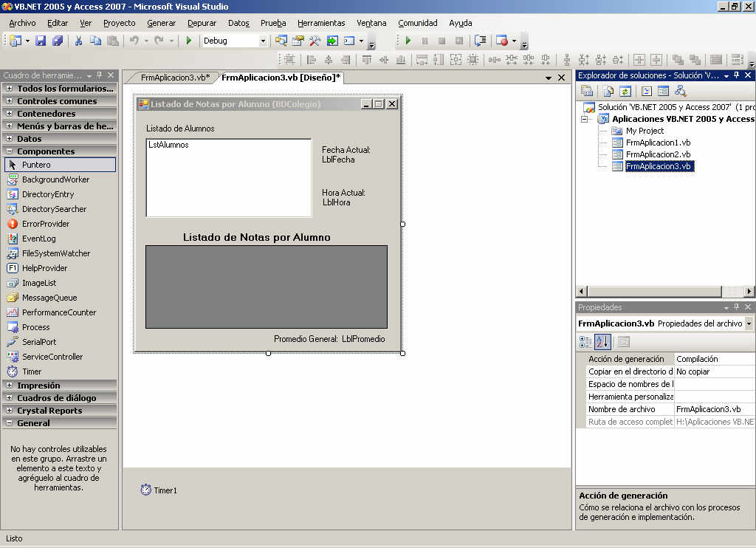Image resolution: width=756 pixels, height=548 pixels.
Task: Click View Code icon in Solution Explorer
Action: tap(647, 91)
